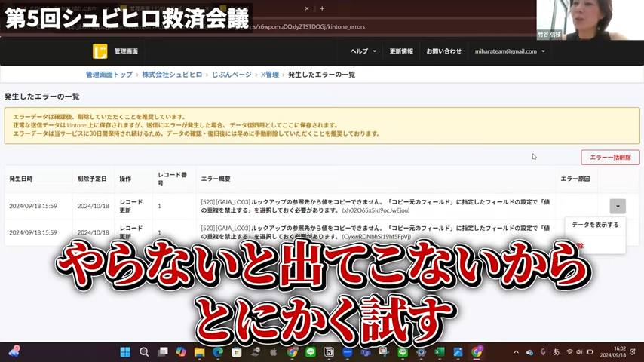The width and height of the screenshot is (644, 362).
Task: Click the あ IME indicator in the tray
Action: coord(556,352)
